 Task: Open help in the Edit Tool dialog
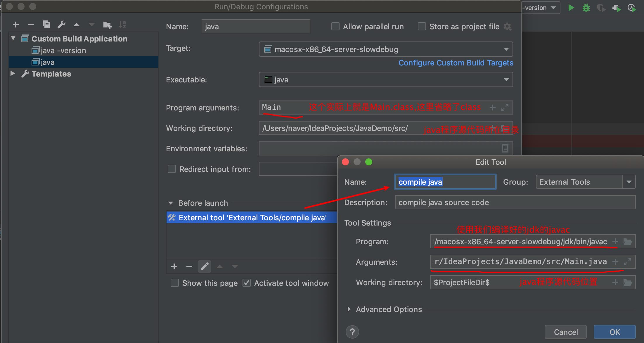pos(352,332)
